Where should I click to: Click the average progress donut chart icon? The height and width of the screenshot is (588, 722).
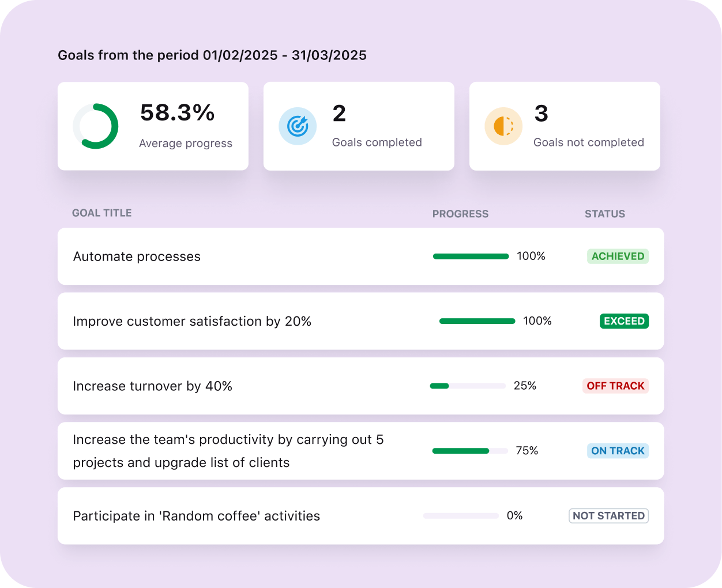(96, 126)
